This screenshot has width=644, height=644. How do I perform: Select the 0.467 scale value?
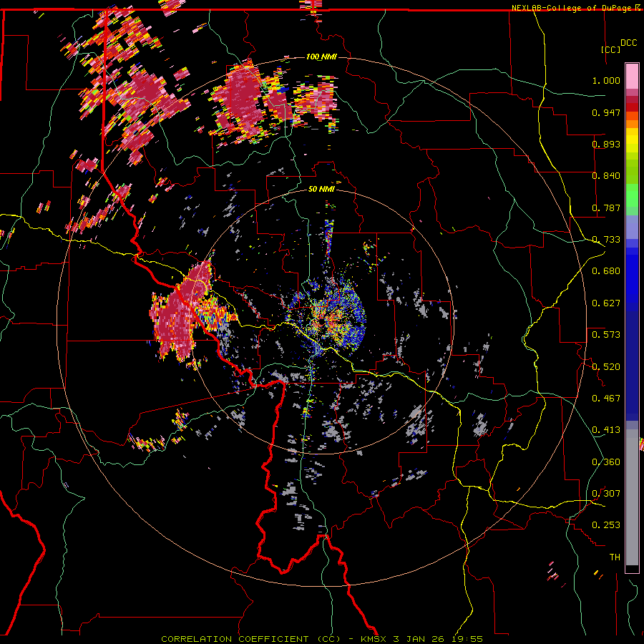[x=606, y=399]
